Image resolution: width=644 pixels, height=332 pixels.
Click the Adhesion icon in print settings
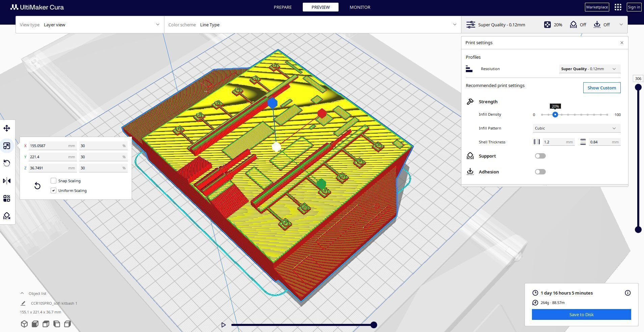(470, 172)
